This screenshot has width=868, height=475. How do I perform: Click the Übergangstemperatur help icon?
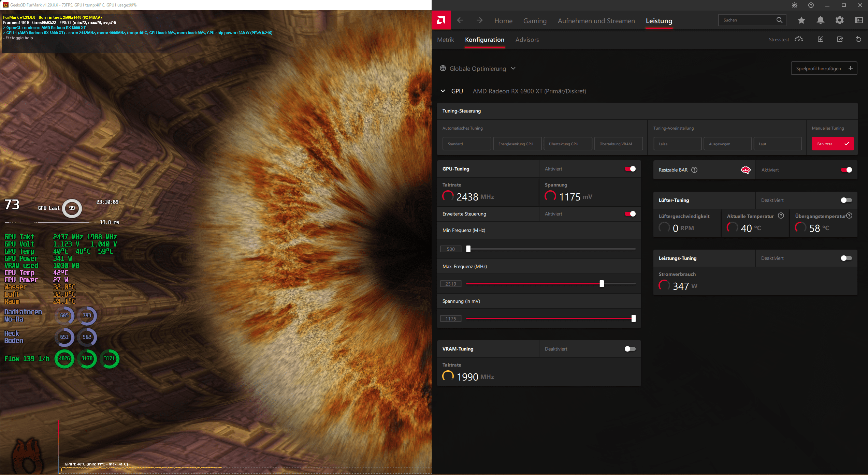coord(849,216)
